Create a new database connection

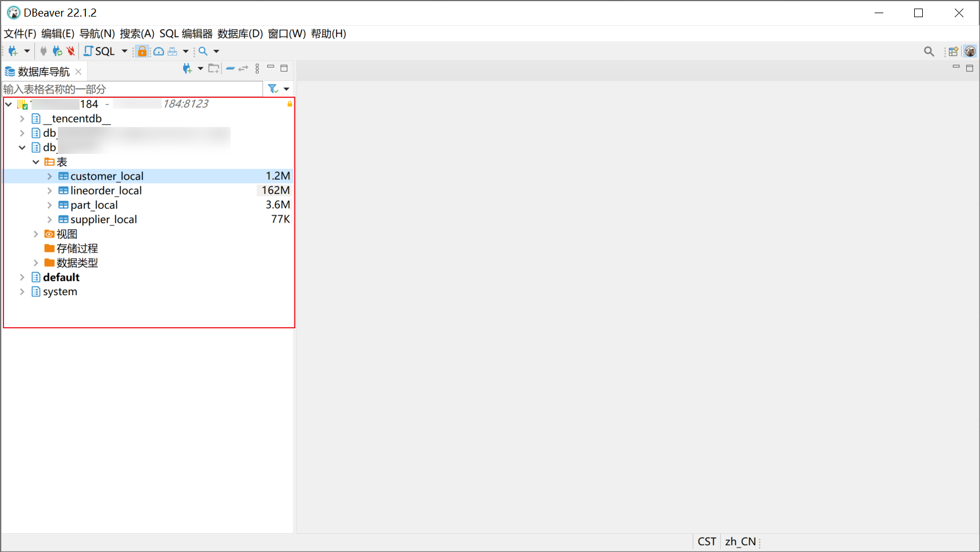pos(13,51)
